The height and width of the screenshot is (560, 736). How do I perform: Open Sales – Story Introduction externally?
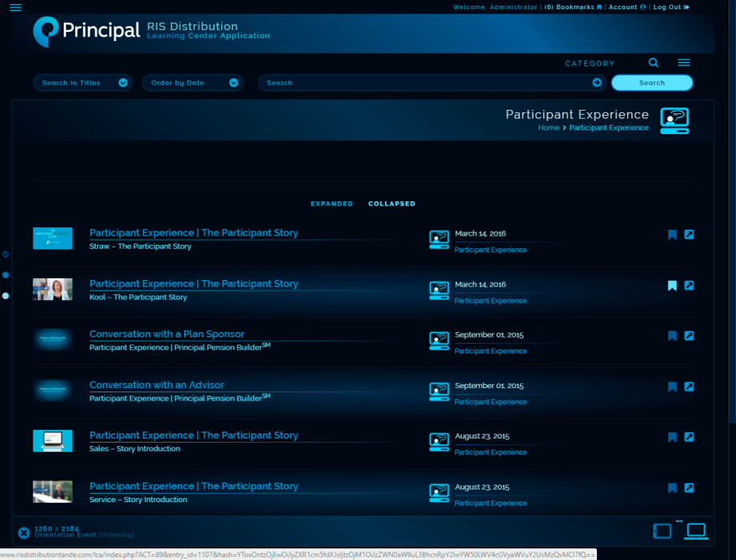coord(688,437)
